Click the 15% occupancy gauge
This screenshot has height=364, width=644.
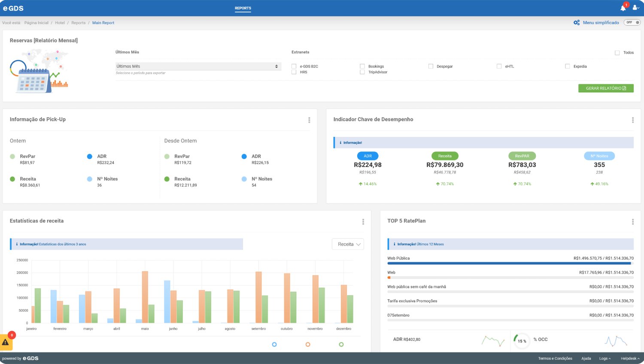522,341
